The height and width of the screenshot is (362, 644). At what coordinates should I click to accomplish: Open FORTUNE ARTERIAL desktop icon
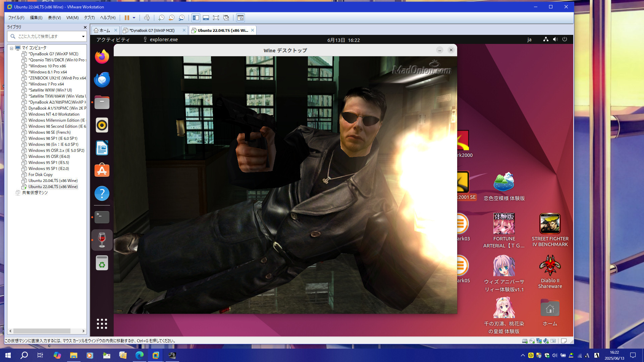[x=504, y=231]
